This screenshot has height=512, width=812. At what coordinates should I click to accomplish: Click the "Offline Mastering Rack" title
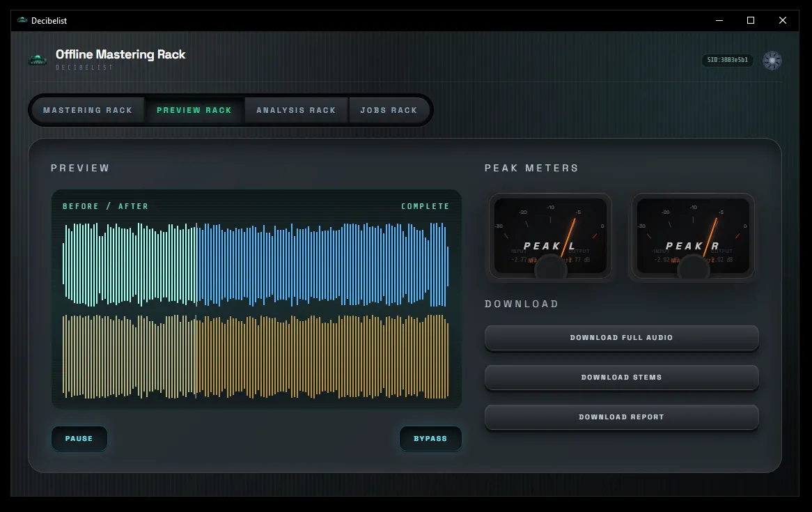(120, 54)
